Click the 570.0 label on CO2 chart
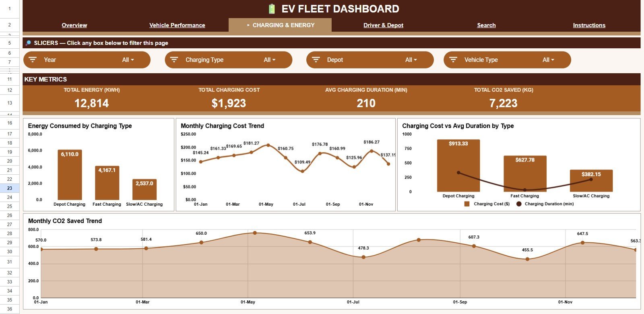Image resolution: width=644 pixels, height=314 pixels. (x=41, y=240)
